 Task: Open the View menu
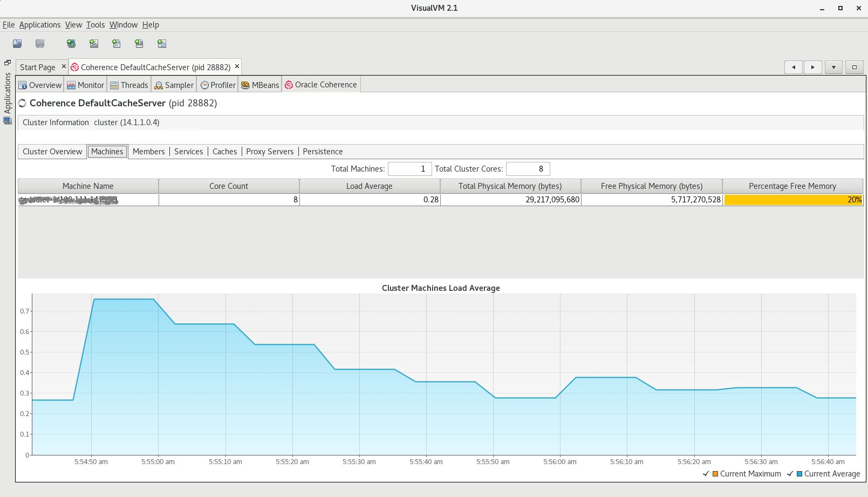click(73, 25)
